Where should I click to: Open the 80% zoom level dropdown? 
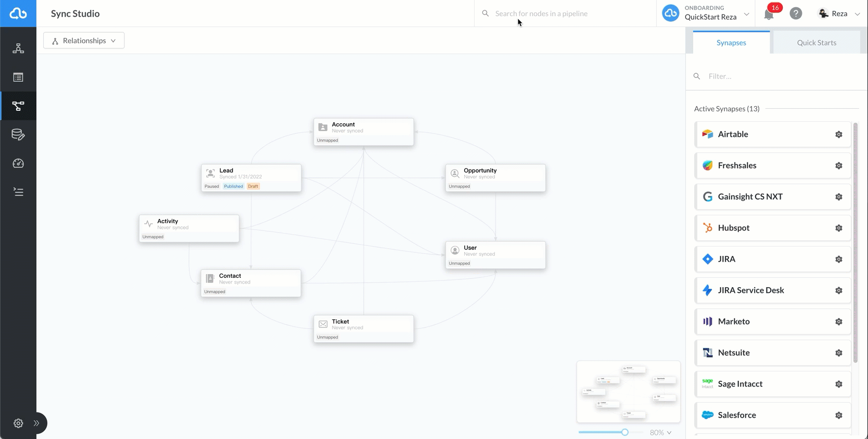point(660,432)
